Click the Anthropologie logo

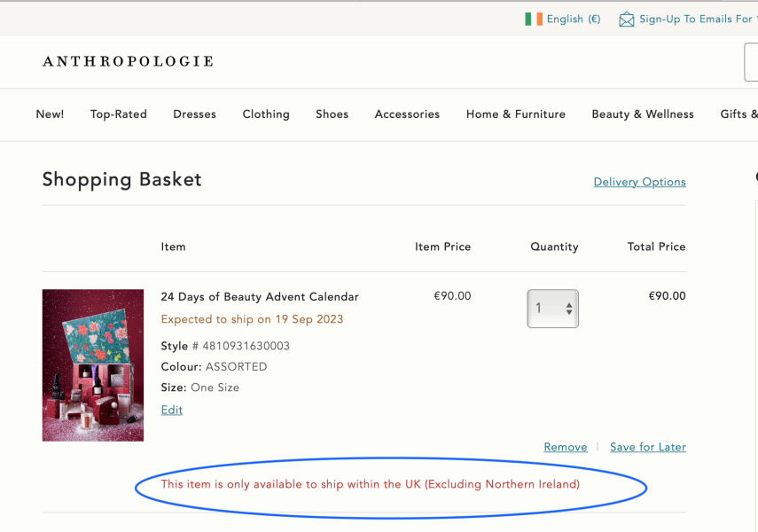pos(127,61)
